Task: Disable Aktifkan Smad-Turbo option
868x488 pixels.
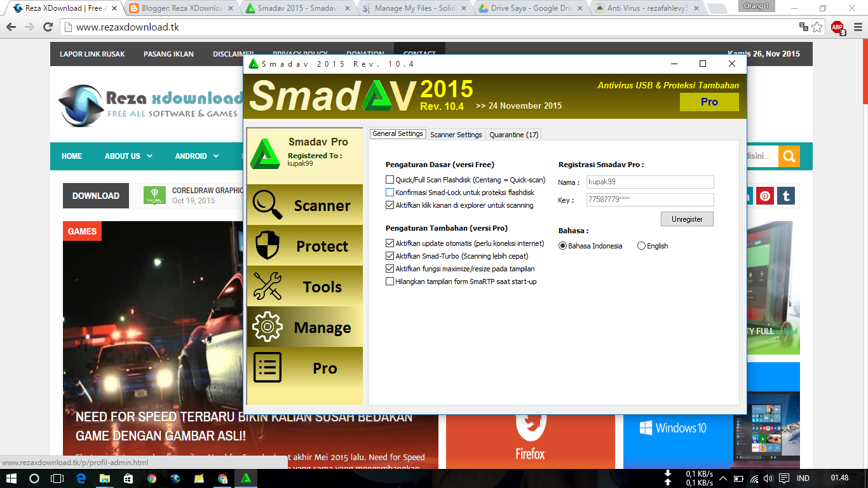Action: point(390,256)
